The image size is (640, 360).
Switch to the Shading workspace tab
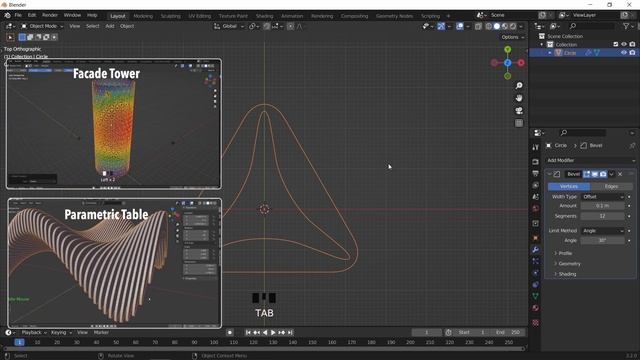tap(264, 16)
